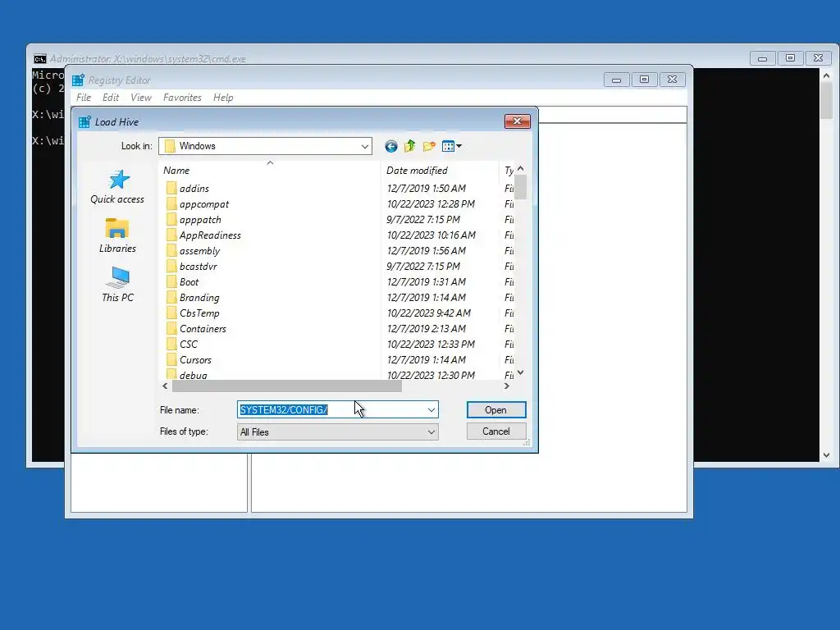Close the Load Hive dialog
The height and width of the screenshot is (630, 840).
(517, 121)
